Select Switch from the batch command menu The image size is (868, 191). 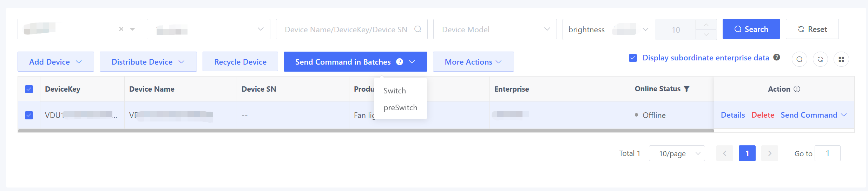click(x=395, y=91)
